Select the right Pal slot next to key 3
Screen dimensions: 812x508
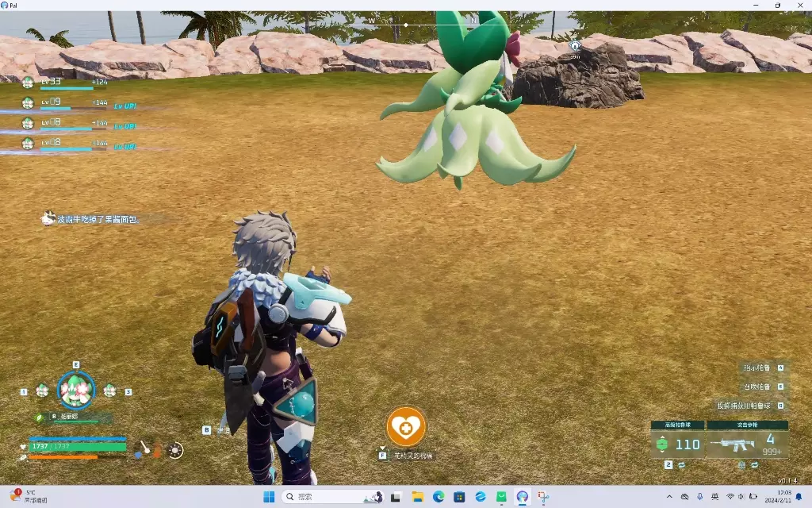(109, 391)
